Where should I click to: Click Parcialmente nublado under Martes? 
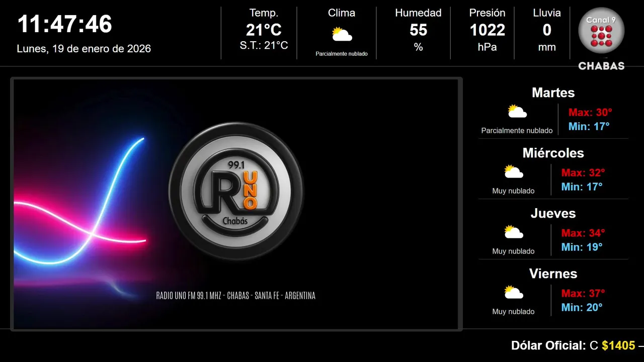pyautogui.click(x=517, y=131)
